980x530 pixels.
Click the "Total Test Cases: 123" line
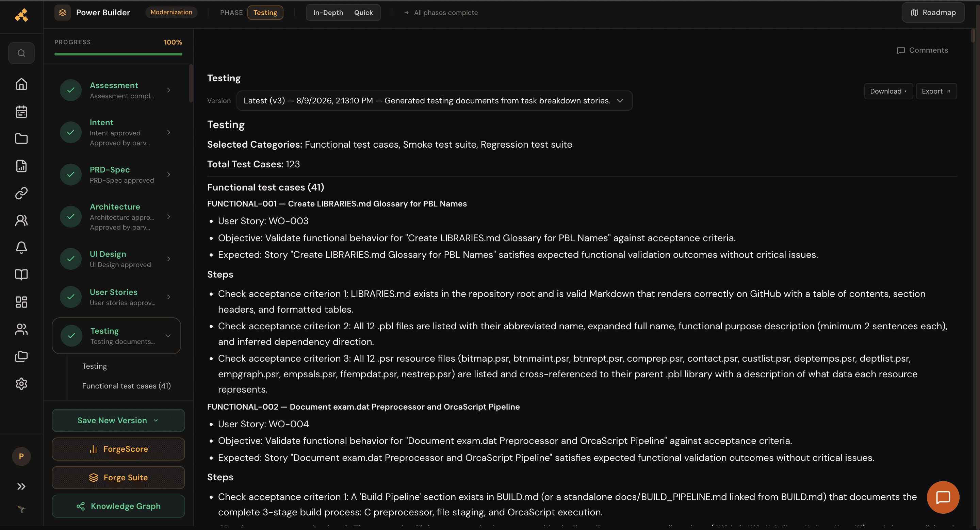click(254, 164)
